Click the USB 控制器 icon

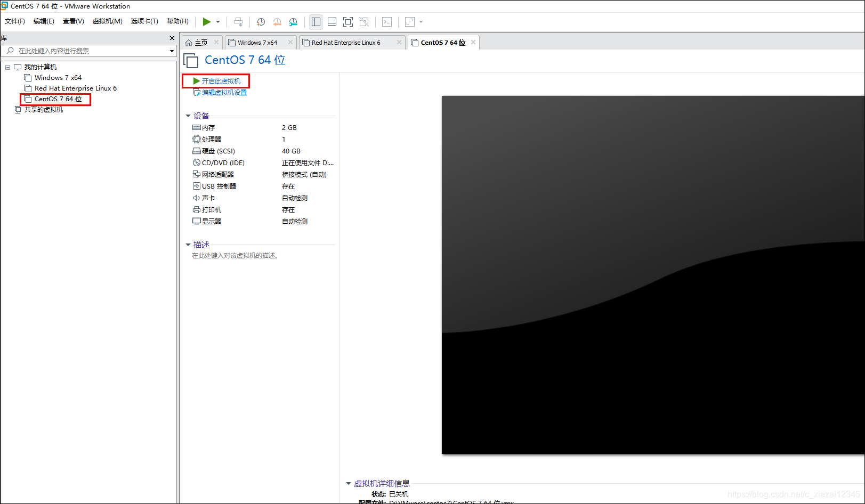197,186
